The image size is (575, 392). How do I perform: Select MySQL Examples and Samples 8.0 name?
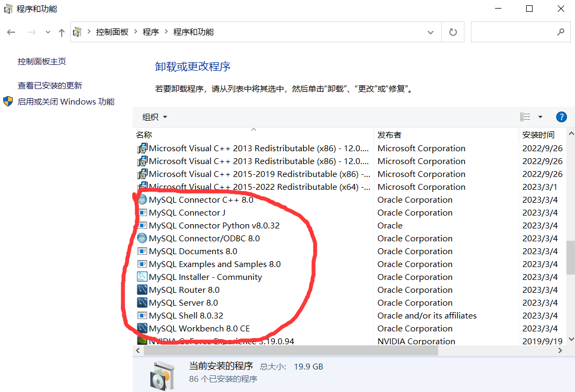pos(215,264)
